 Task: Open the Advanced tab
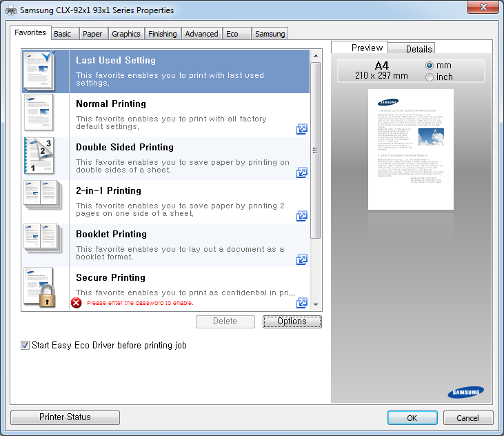(201, 34)
